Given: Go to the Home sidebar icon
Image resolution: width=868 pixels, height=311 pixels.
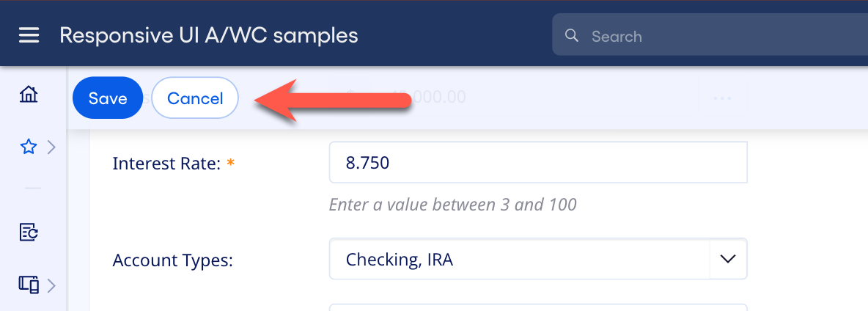Looking at the screenshot, I should click(29, 94).
